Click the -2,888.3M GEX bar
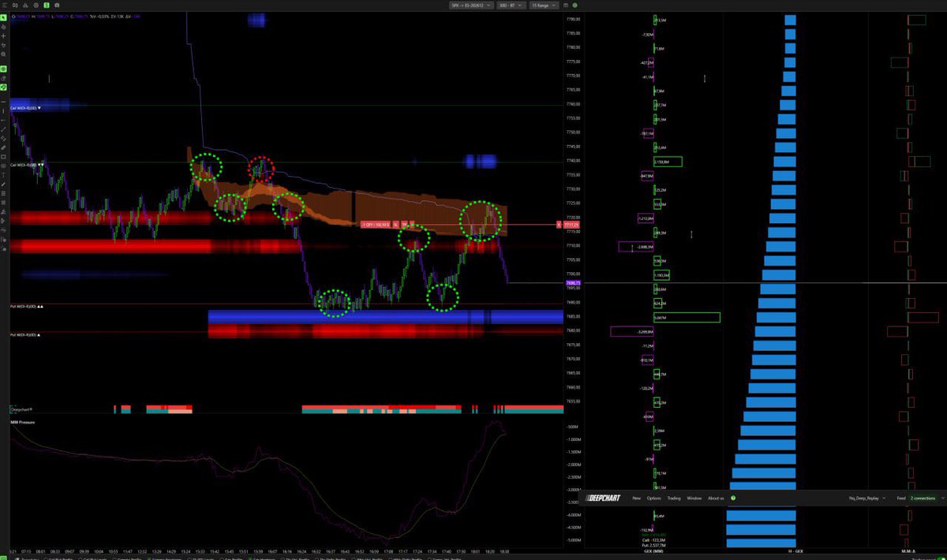 pos(636,247)
